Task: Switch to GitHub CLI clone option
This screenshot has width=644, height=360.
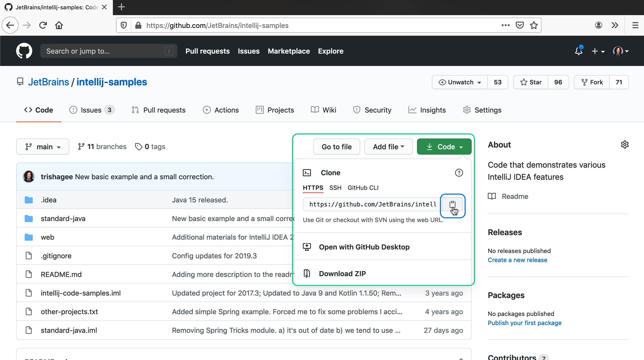Action: (363, 188)
